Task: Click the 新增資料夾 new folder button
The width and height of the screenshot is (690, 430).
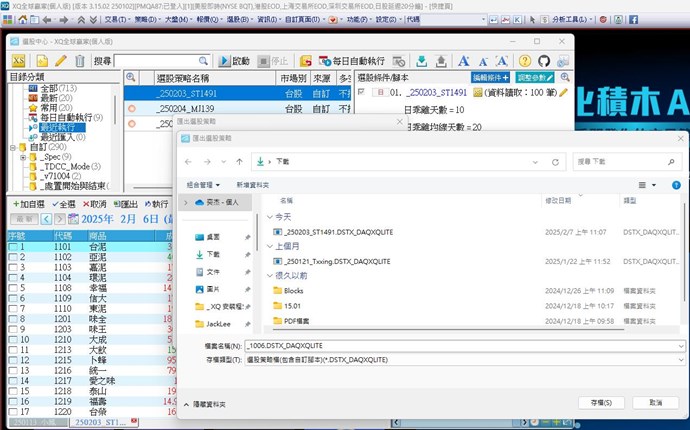Action: 253,185
